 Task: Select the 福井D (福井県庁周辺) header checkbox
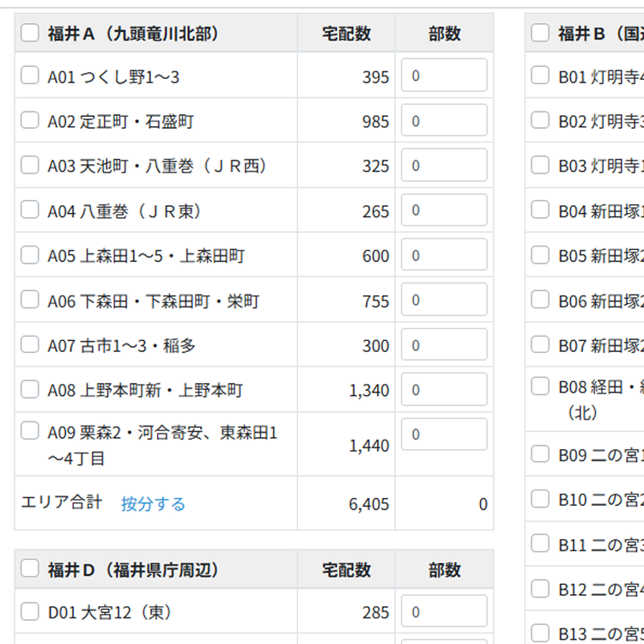click(30, 568)
